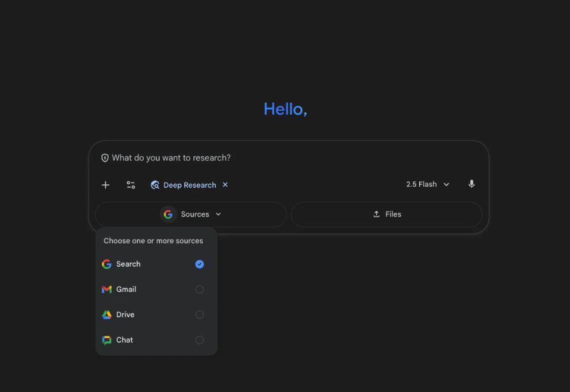The image size is (570, 392).
Task: Click the Sources button
Action: pyautogui.click(x=191, y=214)
